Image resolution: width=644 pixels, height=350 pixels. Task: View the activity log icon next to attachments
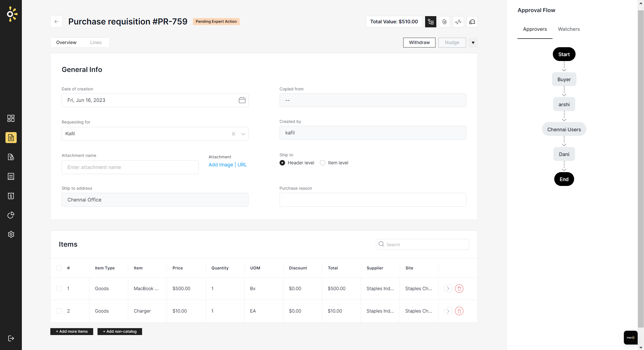[x=458, y=22]
